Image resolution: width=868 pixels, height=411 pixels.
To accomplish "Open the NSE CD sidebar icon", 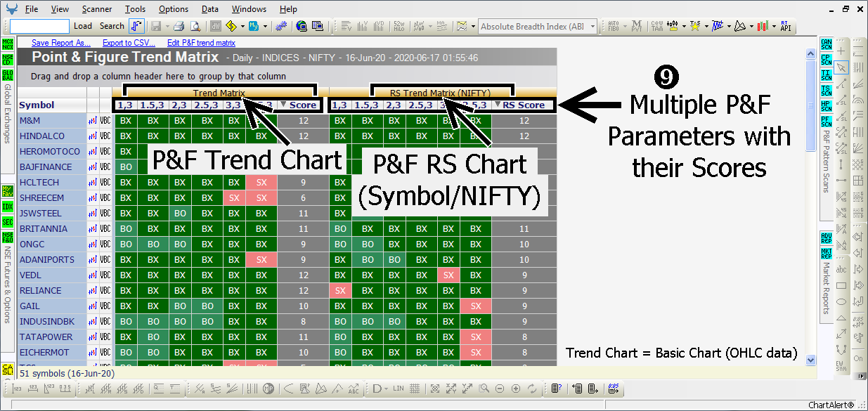I will coord(8,59).
